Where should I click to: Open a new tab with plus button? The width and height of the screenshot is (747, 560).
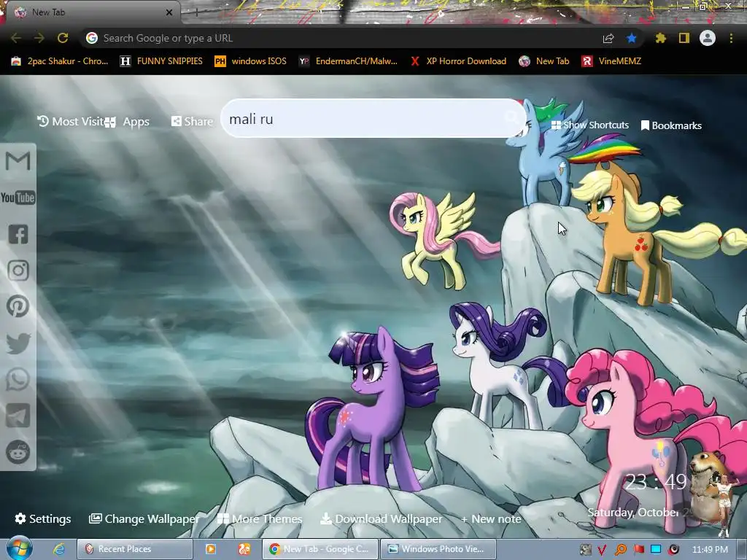coord(196,12)
